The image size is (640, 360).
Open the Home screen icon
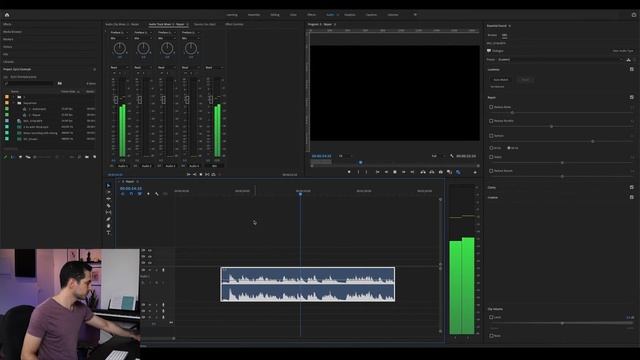[7, 15]
